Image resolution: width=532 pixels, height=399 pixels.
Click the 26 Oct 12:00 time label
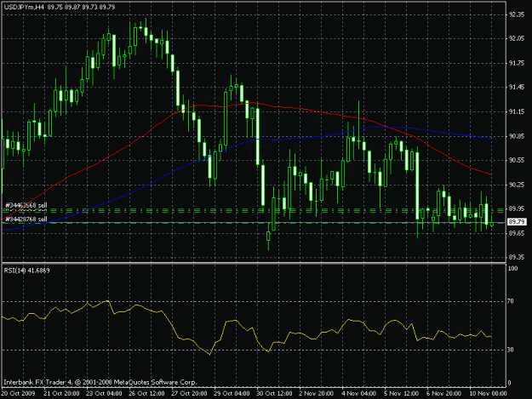tap(146, 394)
